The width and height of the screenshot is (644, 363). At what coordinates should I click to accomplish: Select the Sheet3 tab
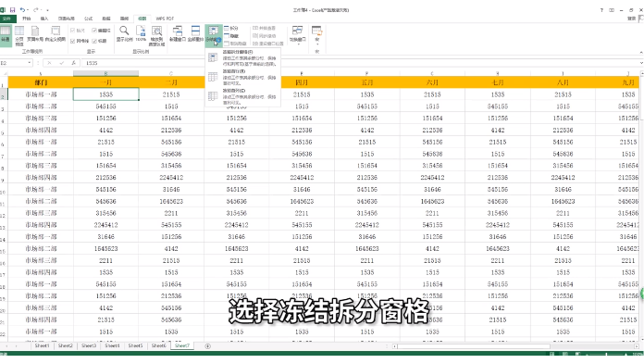89,345
